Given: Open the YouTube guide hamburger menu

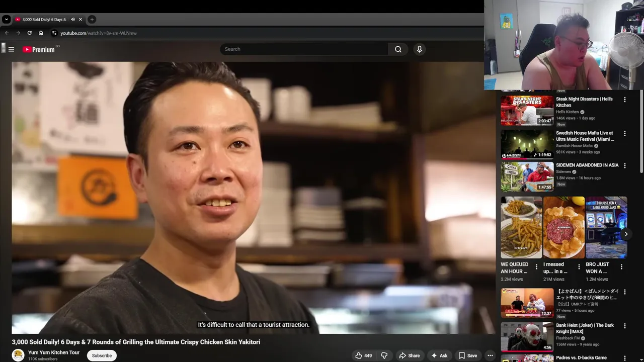Looking at the screenshot, I should [x=11, y=49].
